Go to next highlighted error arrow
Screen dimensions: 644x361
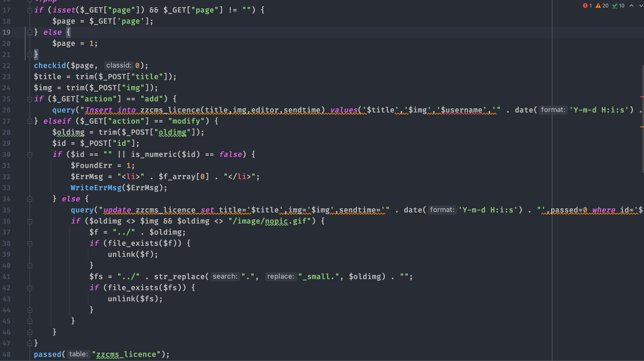coord(641,6)
